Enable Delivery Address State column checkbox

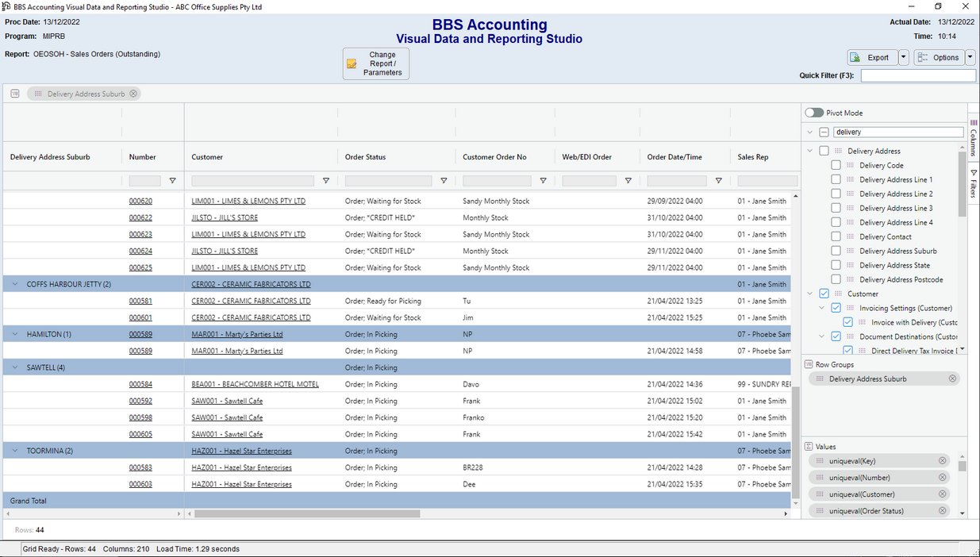tap(836, 266)
